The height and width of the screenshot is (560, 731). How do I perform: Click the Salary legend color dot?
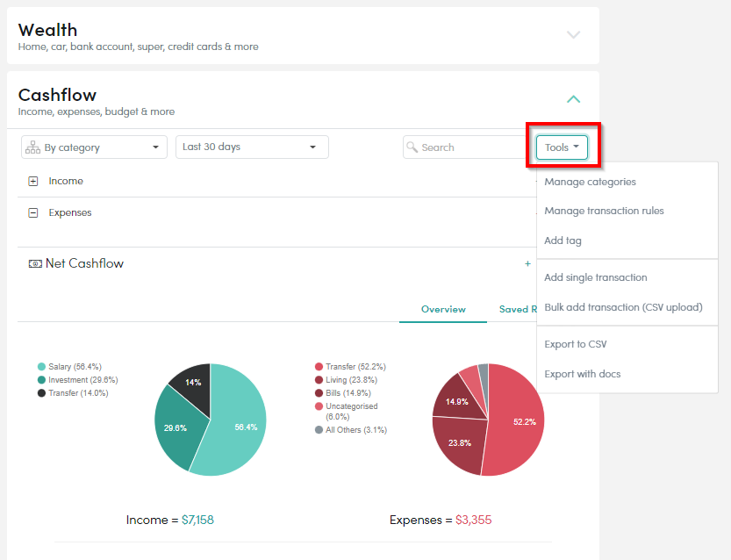[41, 367]
